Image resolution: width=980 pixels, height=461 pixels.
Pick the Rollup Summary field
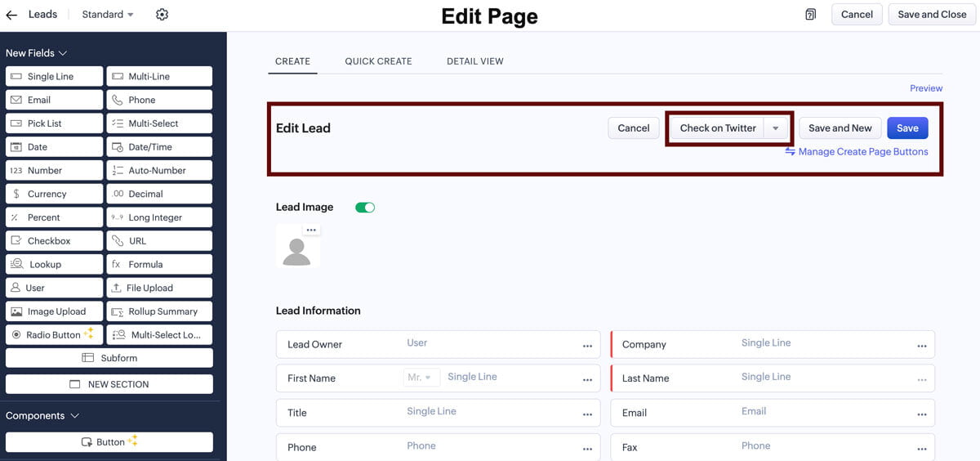click(x=159, y=311)
